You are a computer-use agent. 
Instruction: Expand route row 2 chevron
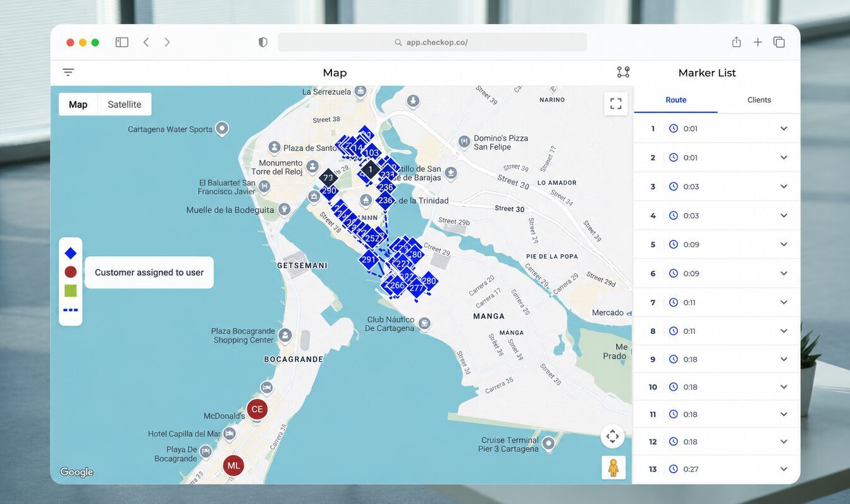(x=784, y=157)
